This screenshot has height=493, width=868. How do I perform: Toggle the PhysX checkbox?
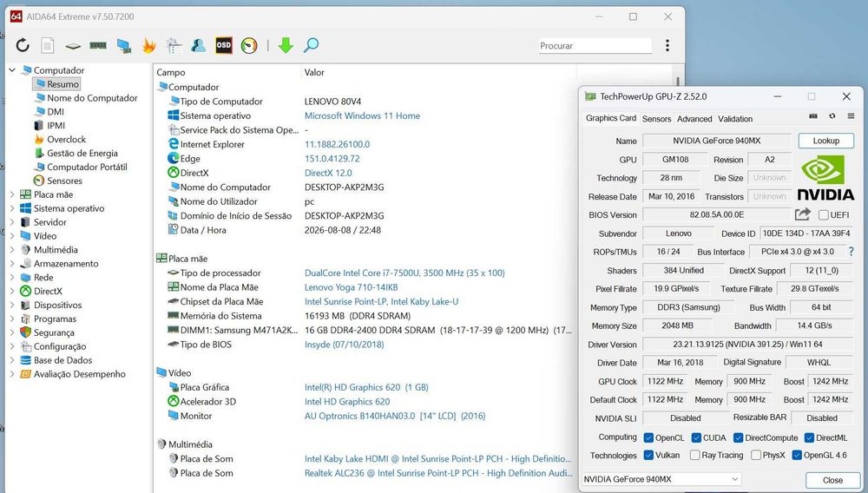tap(756, 455)
